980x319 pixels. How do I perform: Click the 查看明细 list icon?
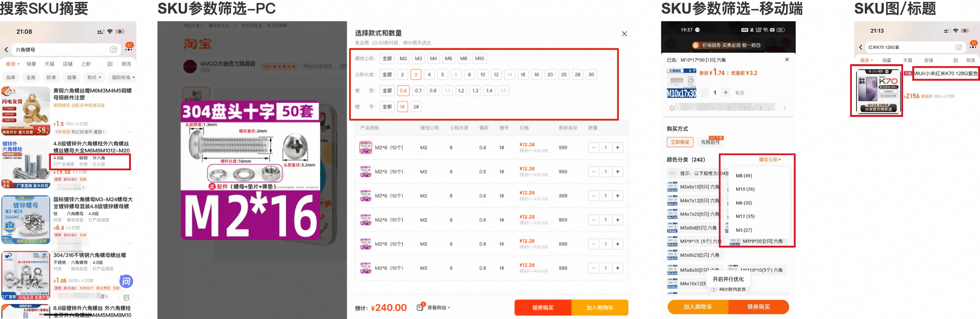[421, 307]
